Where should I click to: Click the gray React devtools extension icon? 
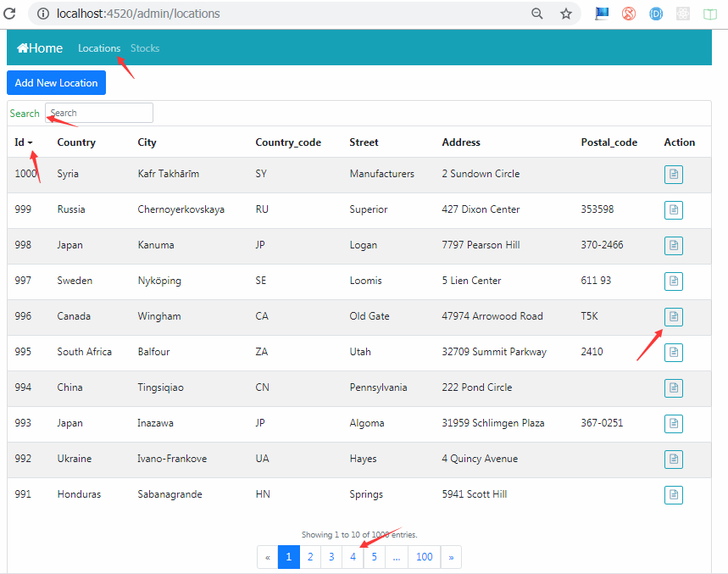(682, 14)
